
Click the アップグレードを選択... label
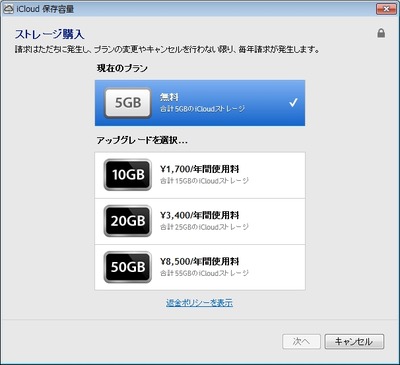coord(142,141)
